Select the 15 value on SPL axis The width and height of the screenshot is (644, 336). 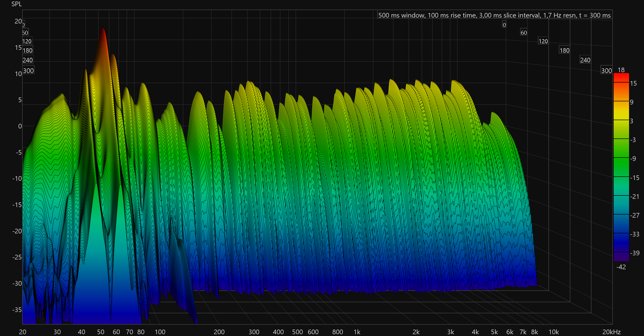click(x=18, y=47)
